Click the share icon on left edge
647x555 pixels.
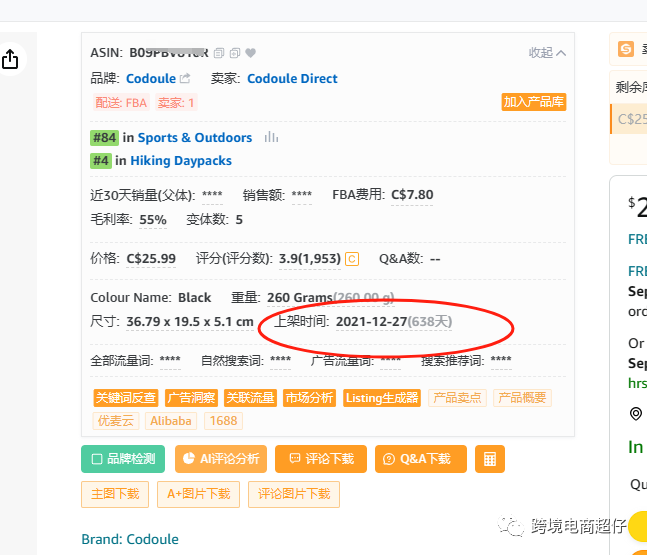(10, 60)
